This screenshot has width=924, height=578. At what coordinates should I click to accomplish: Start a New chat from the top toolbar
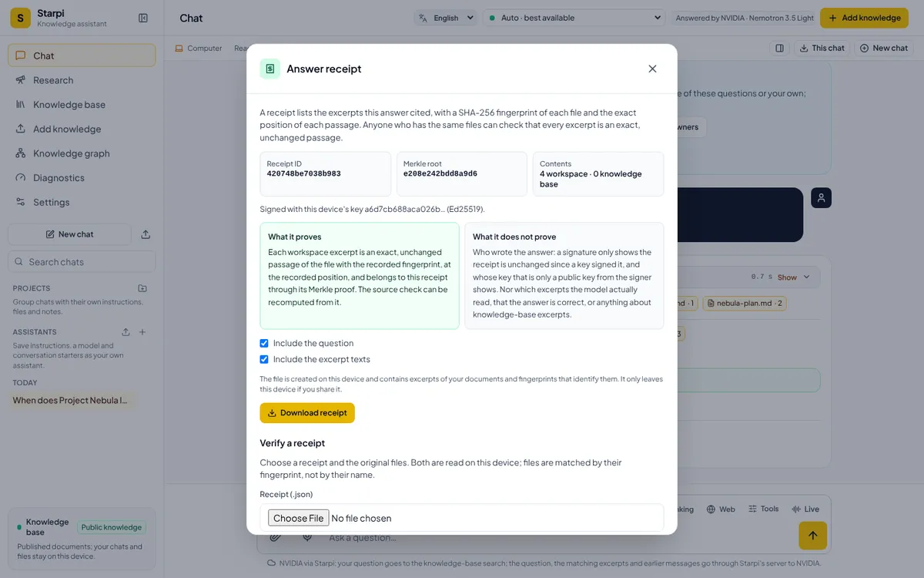pos(883,48)
